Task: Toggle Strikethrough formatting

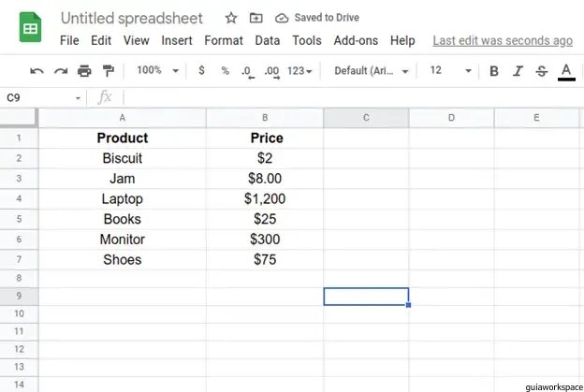Action: coord(542,71)
